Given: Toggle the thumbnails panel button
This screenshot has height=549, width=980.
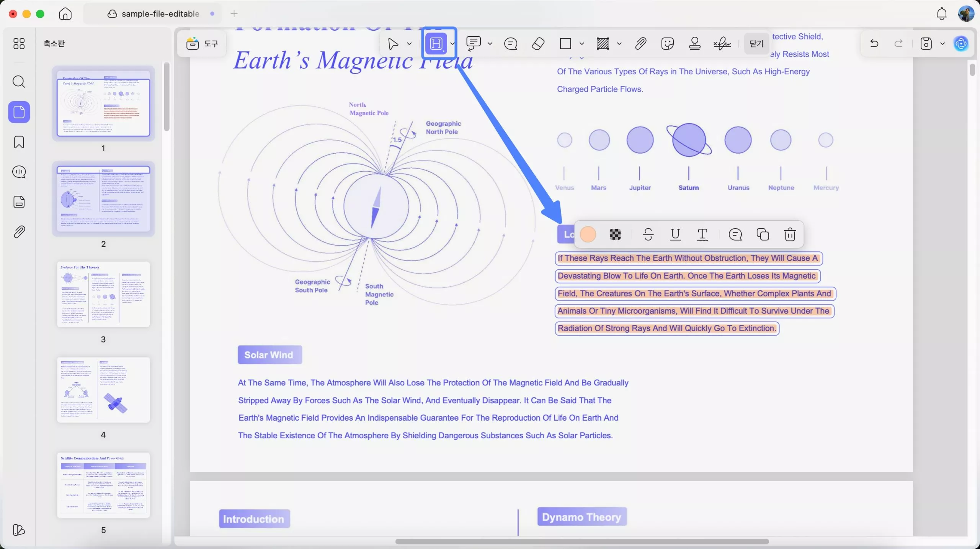Looking at the screenshot, I should [19, 112].
